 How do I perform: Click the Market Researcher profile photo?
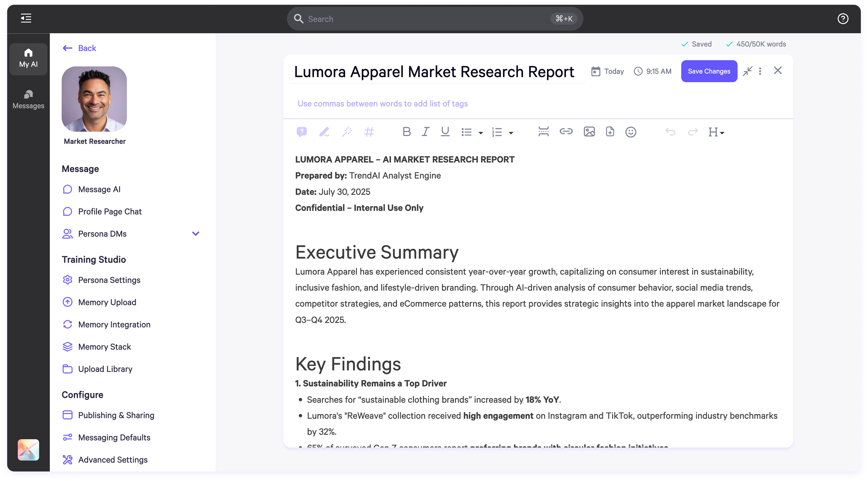(94, 99)
